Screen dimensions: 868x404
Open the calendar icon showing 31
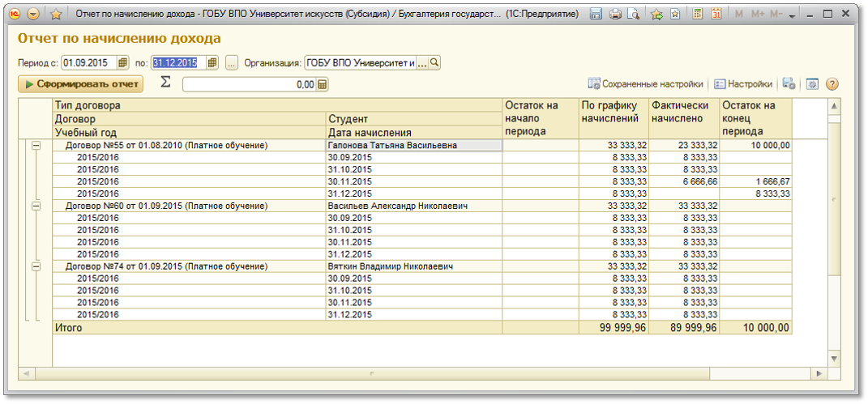click(716, 15)
